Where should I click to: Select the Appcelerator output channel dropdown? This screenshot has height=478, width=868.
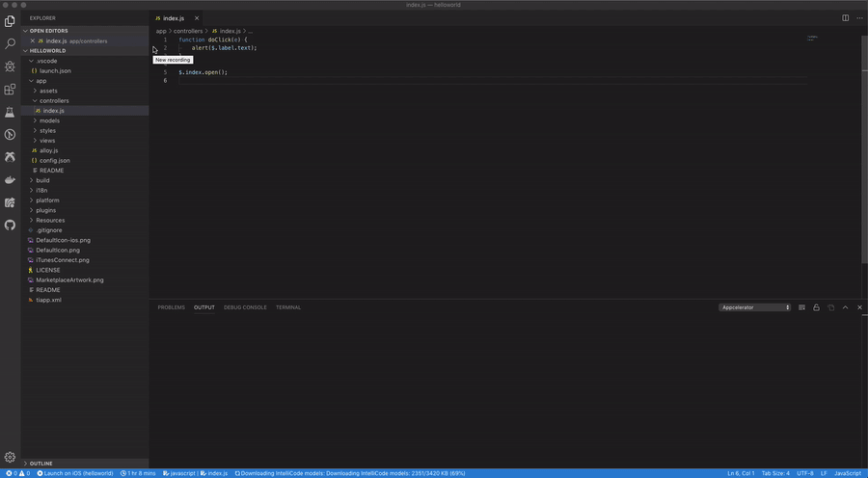pos(754,307)
